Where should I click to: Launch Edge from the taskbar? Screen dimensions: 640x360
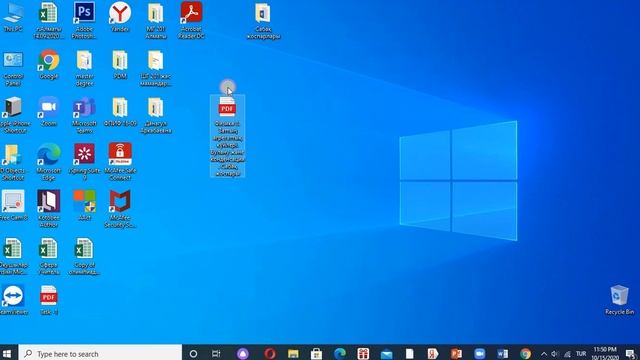pos(340,353)
